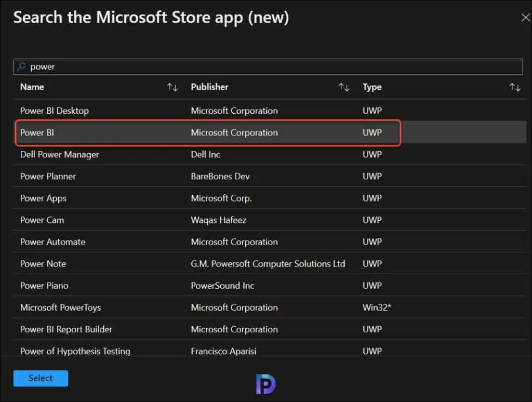Select the Power BI Desktop row
The image size is (532, 402).
click(x=270, y=111)
